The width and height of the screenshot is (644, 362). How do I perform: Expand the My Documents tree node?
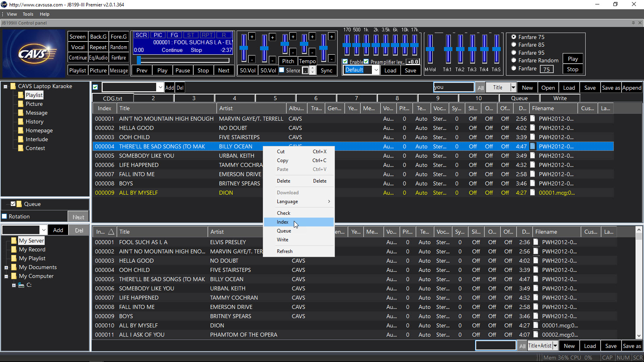pyautogui.click(x=6, y=267)
